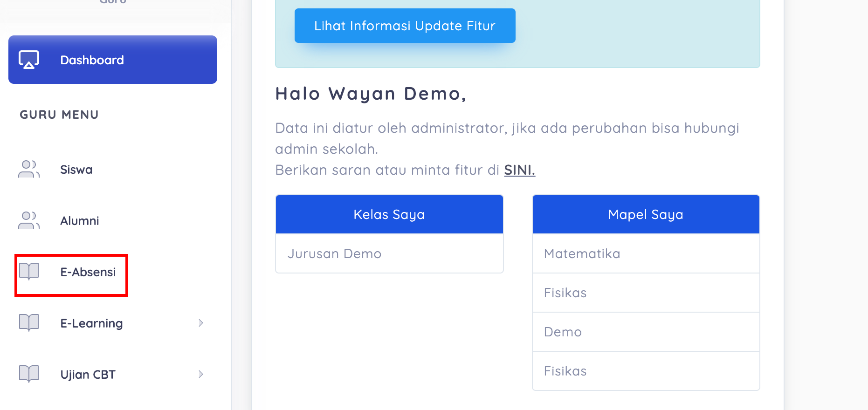Select Jurusan Demo under Kelas Saya
868x410 pixels.
tap(335, 253)
